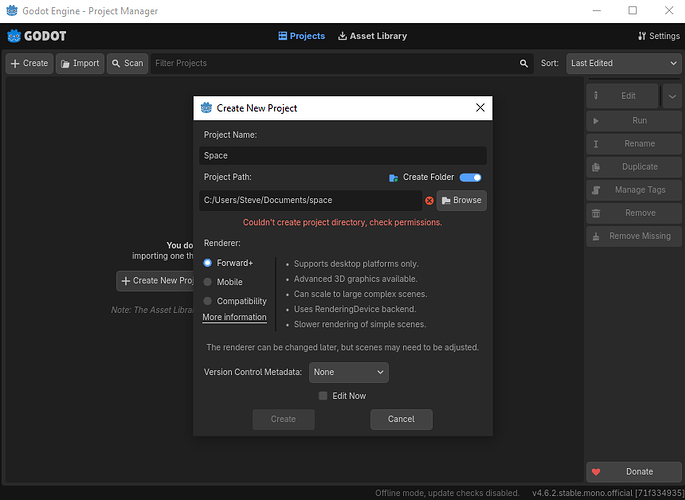Select the Mobile renderer option
The height and width of the screenshot is (500, 685).
tap(223, 282)
